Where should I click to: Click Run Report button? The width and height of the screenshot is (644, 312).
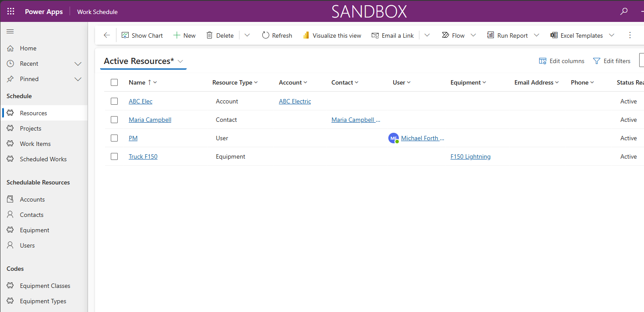pyautogui.click(x=507, y=35)
